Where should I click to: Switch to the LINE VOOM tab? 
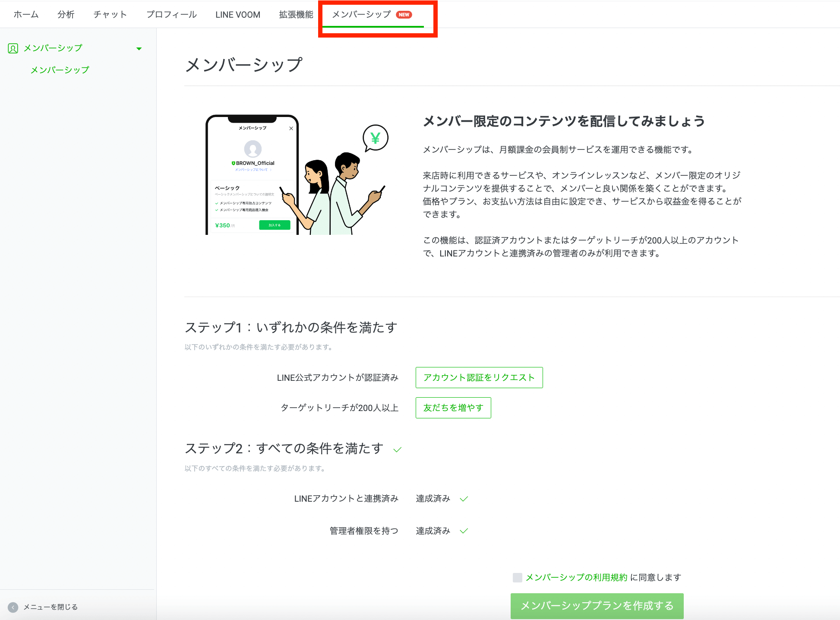coord(238,15)
